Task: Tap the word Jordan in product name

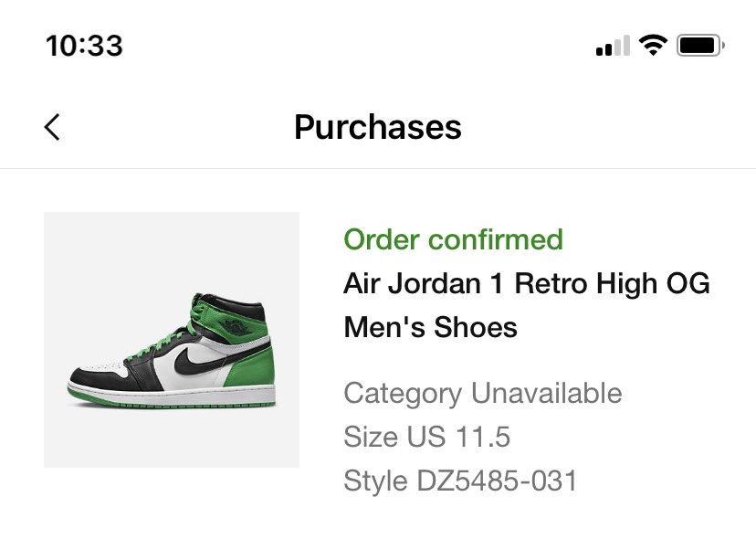Action: coord(435,283)
